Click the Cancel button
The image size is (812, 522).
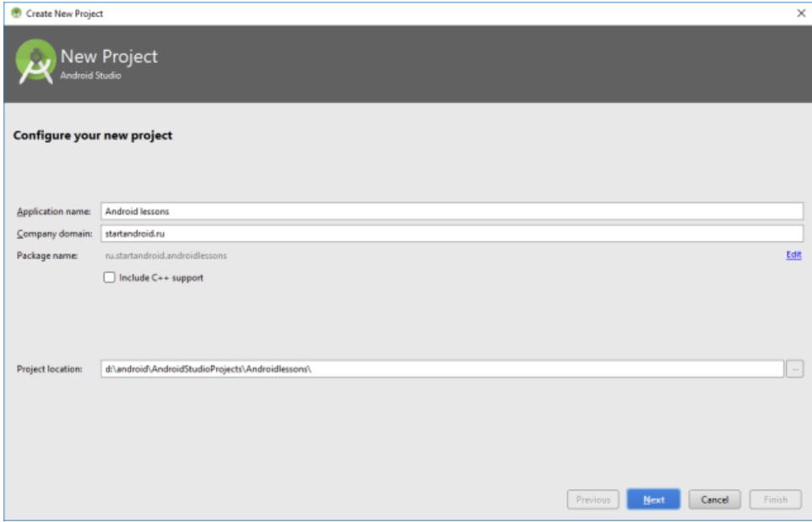(x=714, y=499)
